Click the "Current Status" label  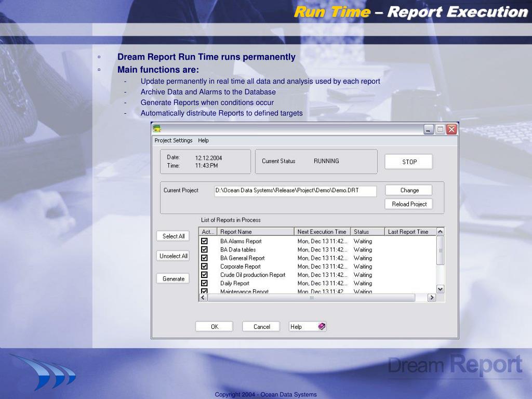pyautogui.click(x=278, y=161)
